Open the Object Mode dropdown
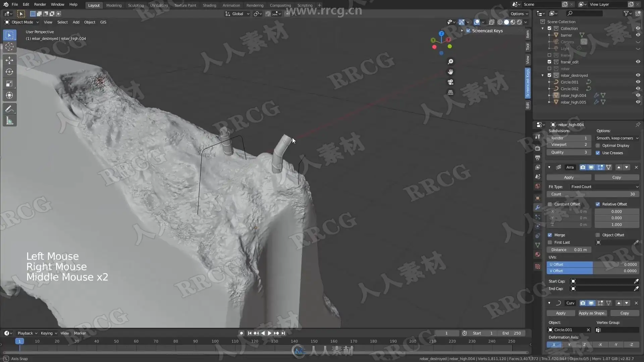The height and width of the screenshot is (362, 644). coord(22,22)
